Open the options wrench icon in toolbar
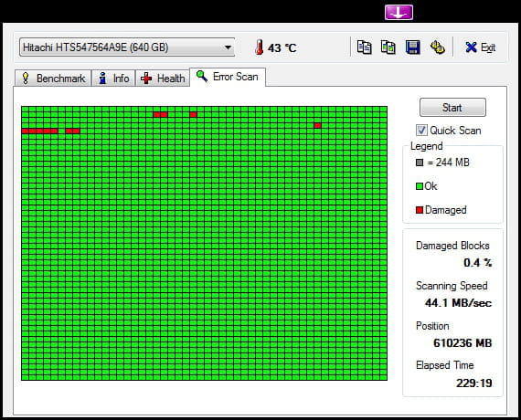 click(437, 47)
